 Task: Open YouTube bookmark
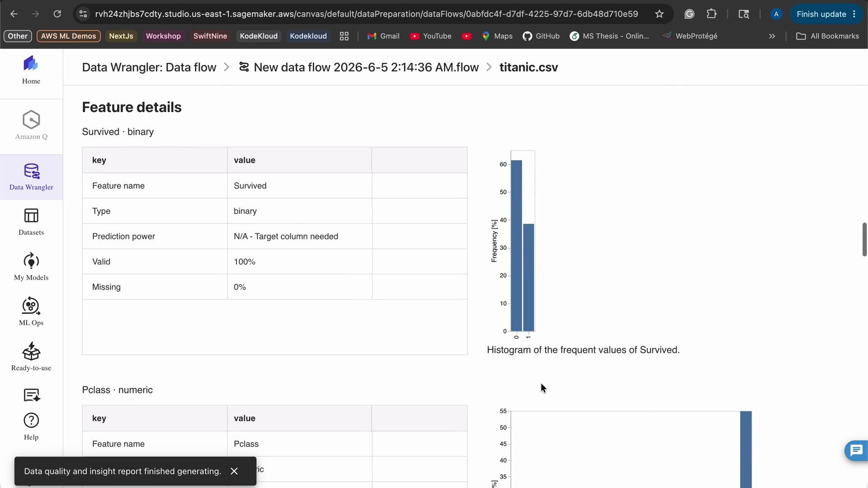(431, 36)
